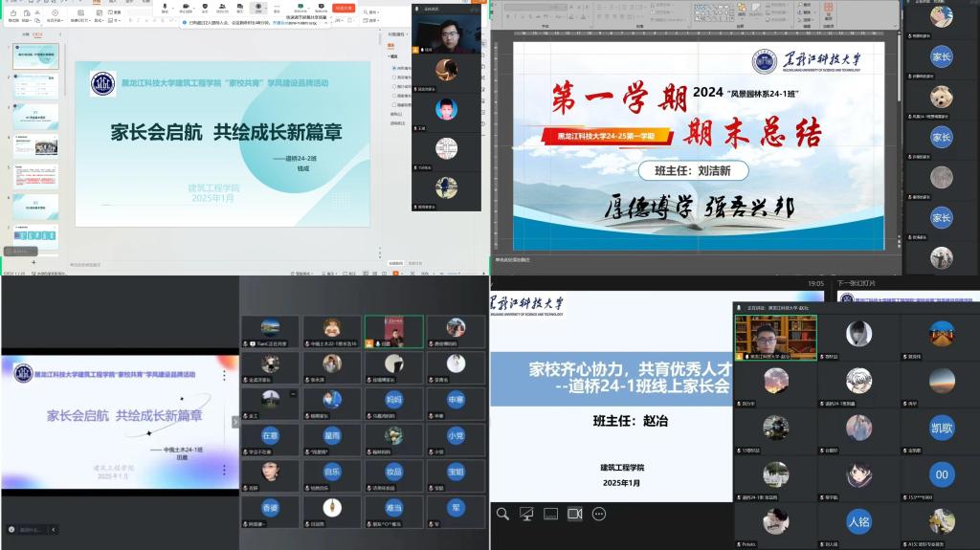Image resolution: width=980 pixels, height=550 pixels.
Task: Click the subtitles rectangle icon in presenter toolbar
Action: coord(550,514)
